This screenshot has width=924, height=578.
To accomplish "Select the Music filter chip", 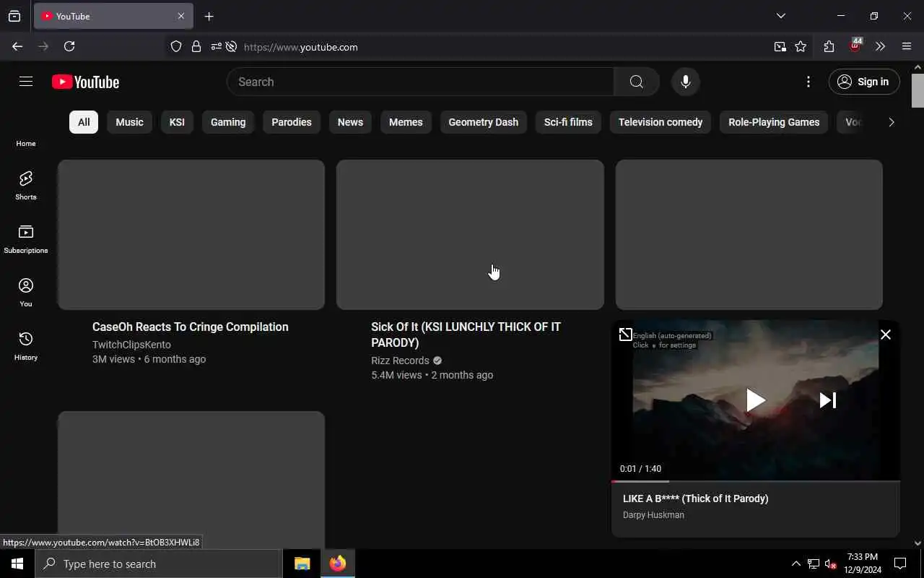I will (130, 122).
